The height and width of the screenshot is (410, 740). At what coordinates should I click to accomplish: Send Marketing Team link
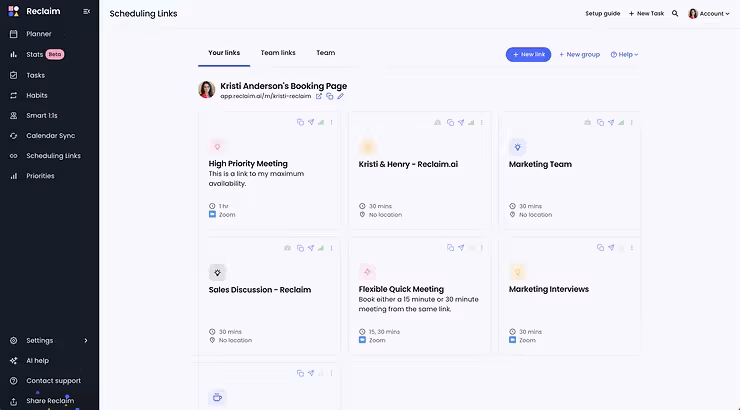click(x=611, y=122)
